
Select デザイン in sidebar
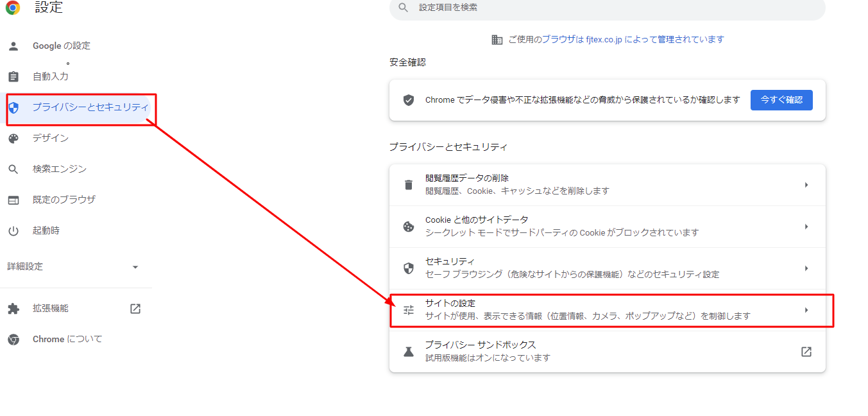tap(51, 138)
